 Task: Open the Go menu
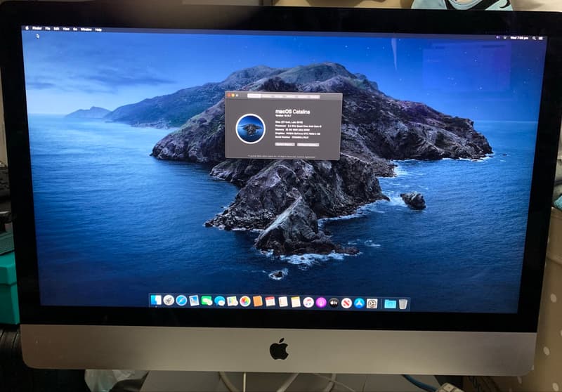(x=75, y=29)
